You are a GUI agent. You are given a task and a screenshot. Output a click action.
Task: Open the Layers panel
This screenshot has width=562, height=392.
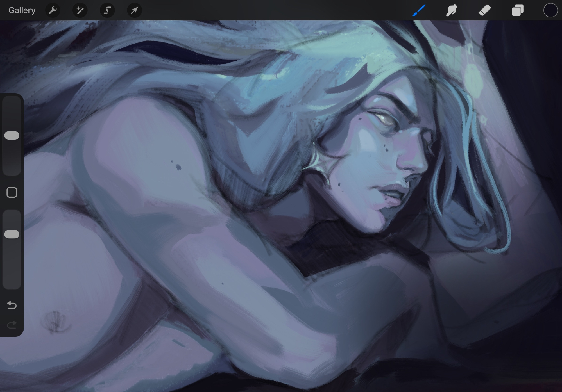point(517,10)
